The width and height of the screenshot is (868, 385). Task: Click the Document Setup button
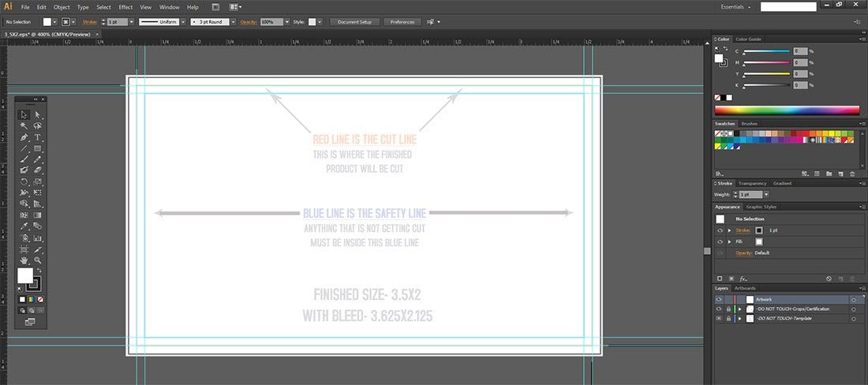point(355,22)
